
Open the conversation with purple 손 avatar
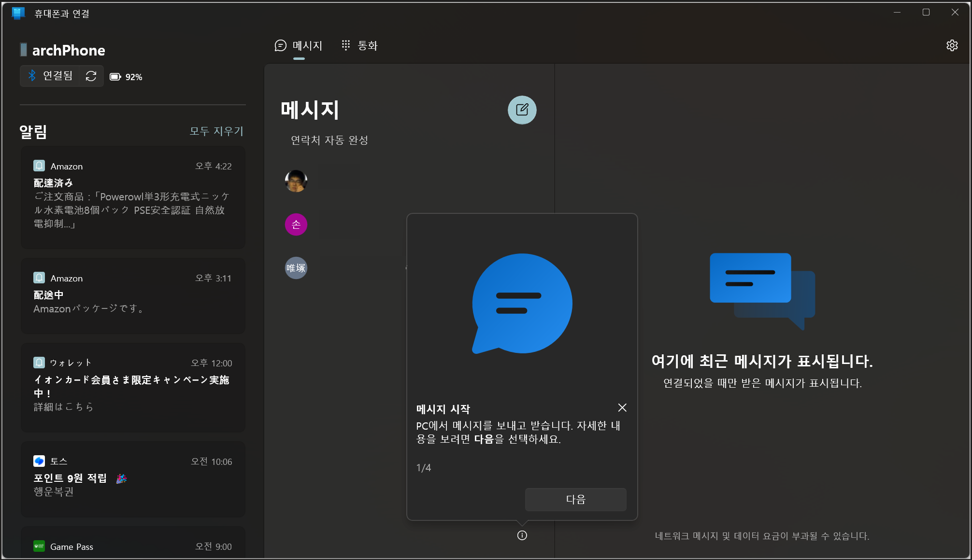pyautogui.click(x=296, y=224)
